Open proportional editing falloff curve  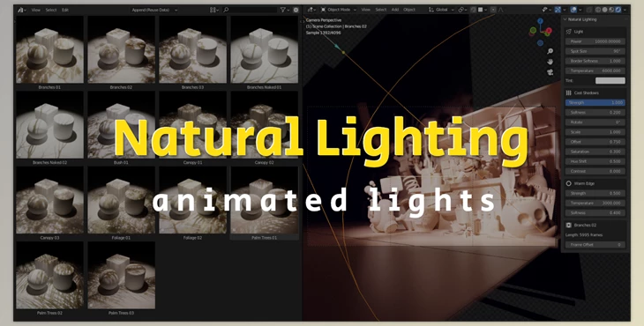click(x=501, y=10)
